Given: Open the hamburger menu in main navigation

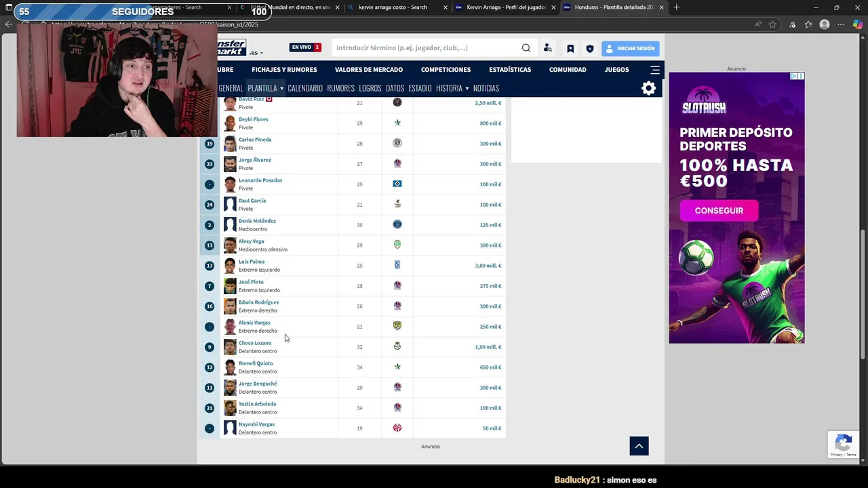Looking at the screenshot, I should click(x=655, y=70).
